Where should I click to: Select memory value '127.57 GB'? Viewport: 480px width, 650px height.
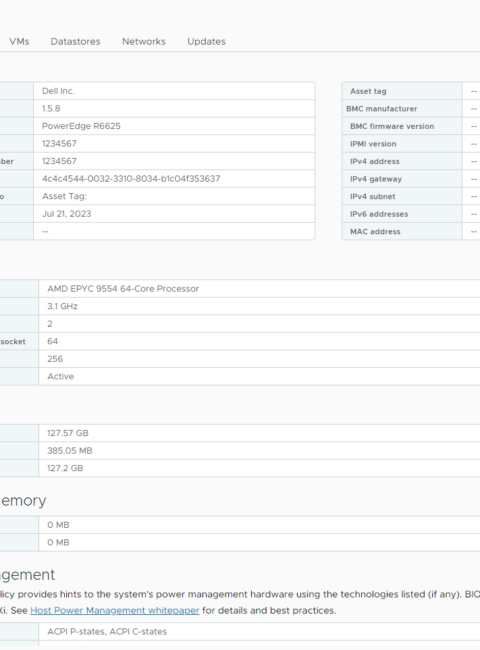[68, 433]
